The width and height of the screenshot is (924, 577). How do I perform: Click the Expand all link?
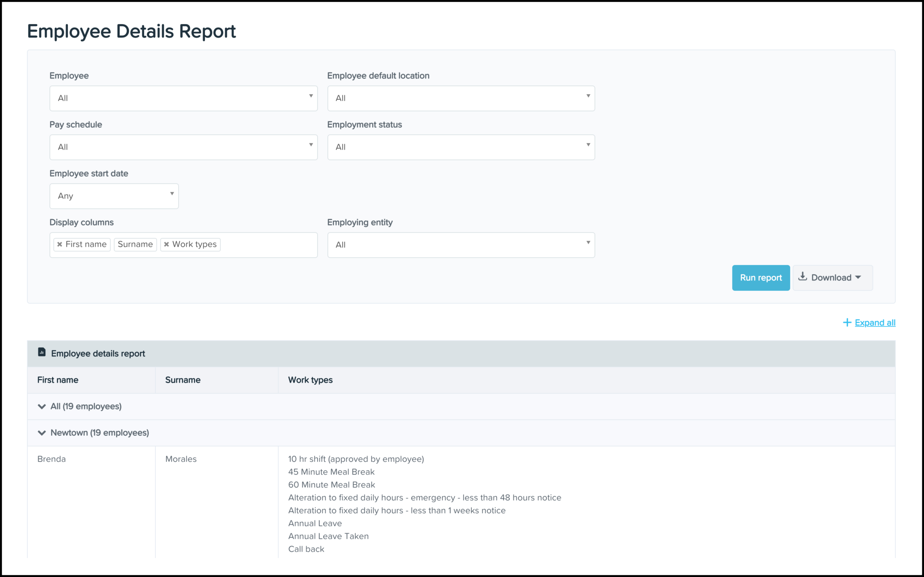pos(875,323)
